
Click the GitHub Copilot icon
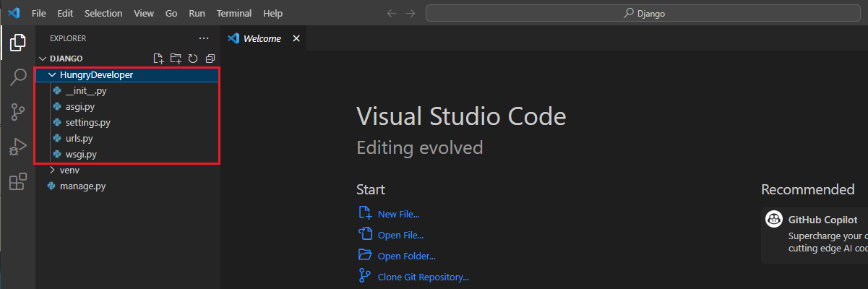point(773,219)
